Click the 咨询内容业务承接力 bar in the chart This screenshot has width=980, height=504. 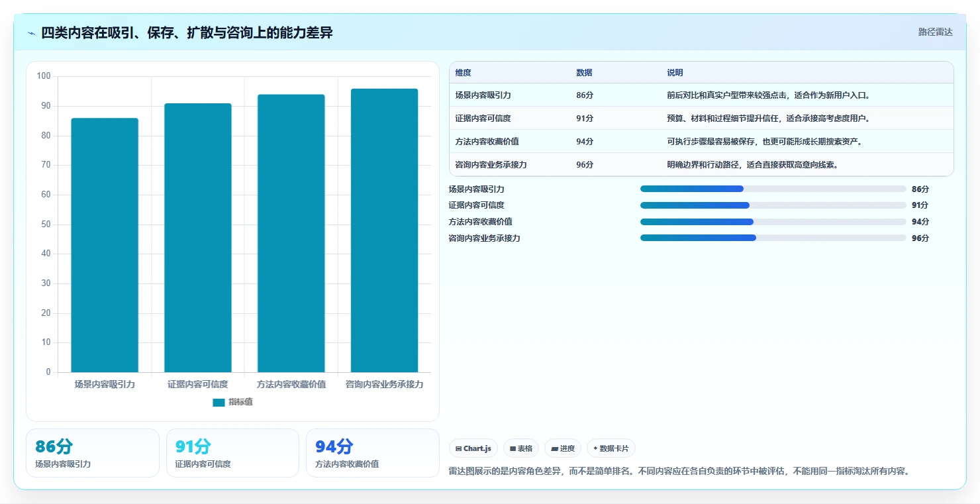tap(385, 230)
